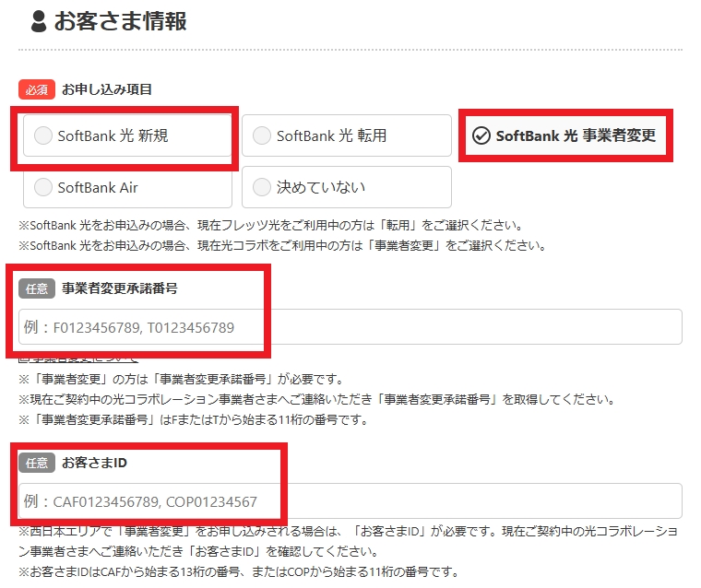Open the 事業者変更について link
This screenshot has height=588, width=701.
click(78, 359)
